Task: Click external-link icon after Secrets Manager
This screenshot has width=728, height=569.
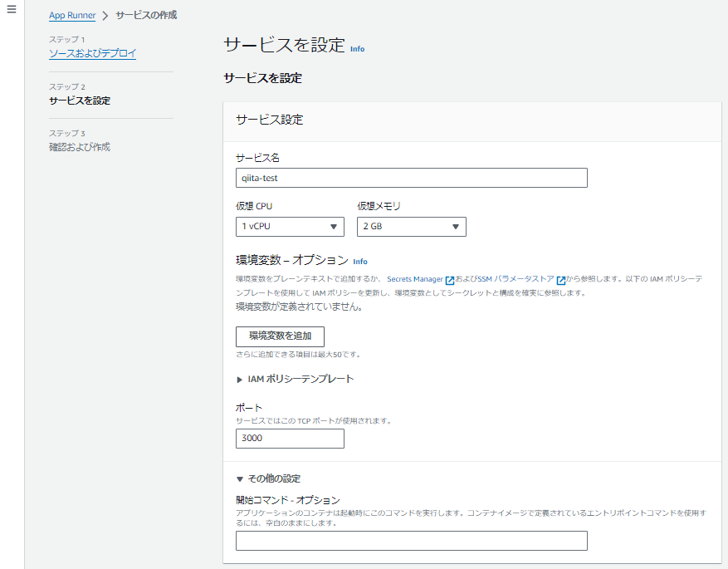Action: coord(449,280)
